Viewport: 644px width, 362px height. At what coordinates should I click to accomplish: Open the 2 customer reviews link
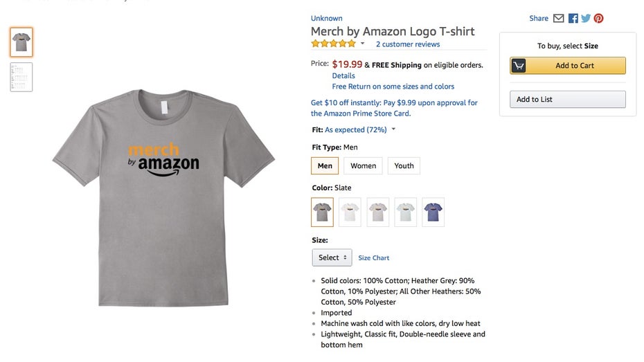tap(408, 44)
